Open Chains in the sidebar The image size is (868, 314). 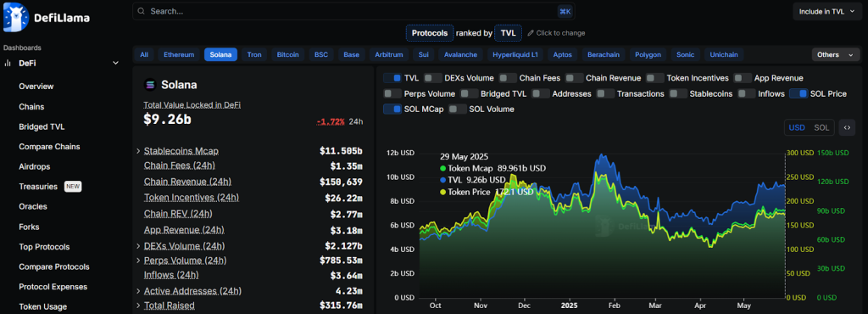click(x=31, y=106)
